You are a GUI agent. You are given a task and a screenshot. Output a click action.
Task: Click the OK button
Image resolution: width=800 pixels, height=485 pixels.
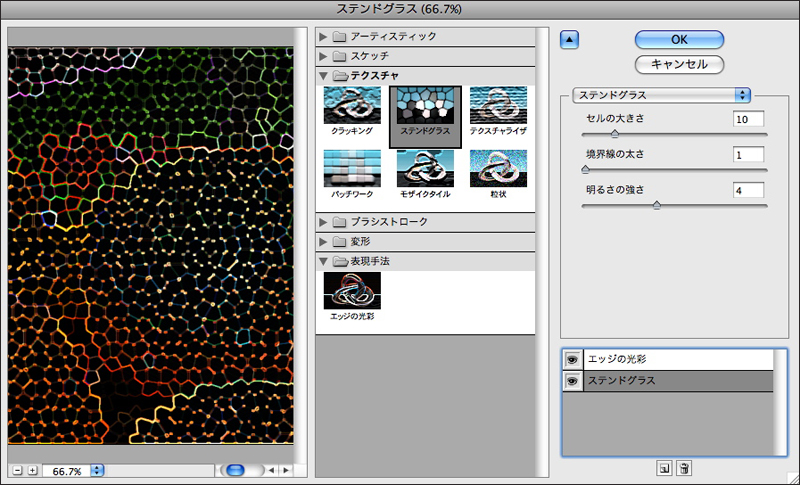point(679,40)
